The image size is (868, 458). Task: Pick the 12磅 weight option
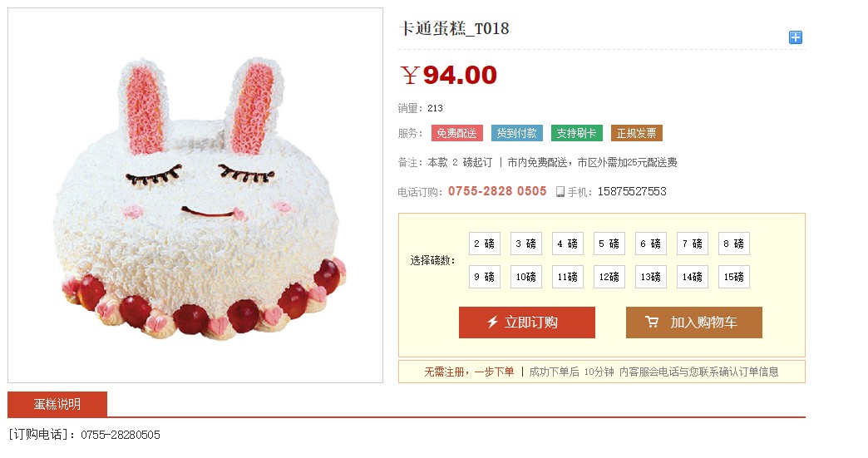pyautogui.click(x=609, y=277)
